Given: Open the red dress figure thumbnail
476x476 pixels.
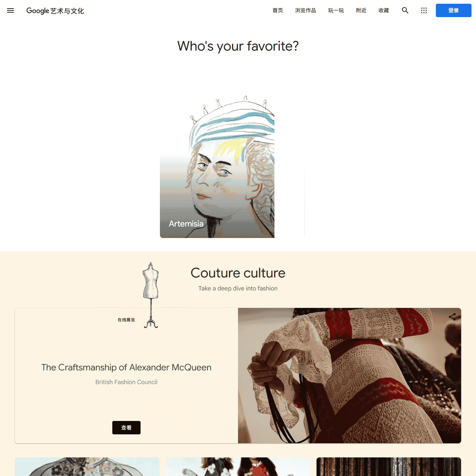Looking at the screenshot, I should [x=238, y=467].
